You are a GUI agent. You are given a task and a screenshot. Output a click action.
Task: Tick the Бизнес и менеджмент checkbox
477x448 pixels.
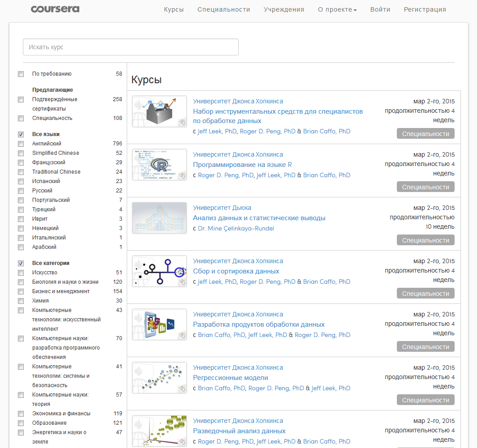click(21, 292)
